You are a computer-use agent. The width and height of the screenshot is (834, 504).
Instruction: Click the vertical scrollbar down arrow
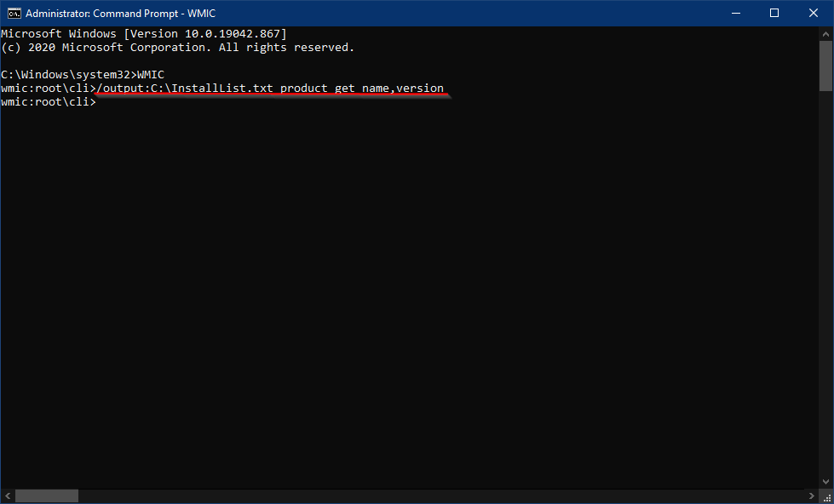point(825,483)
